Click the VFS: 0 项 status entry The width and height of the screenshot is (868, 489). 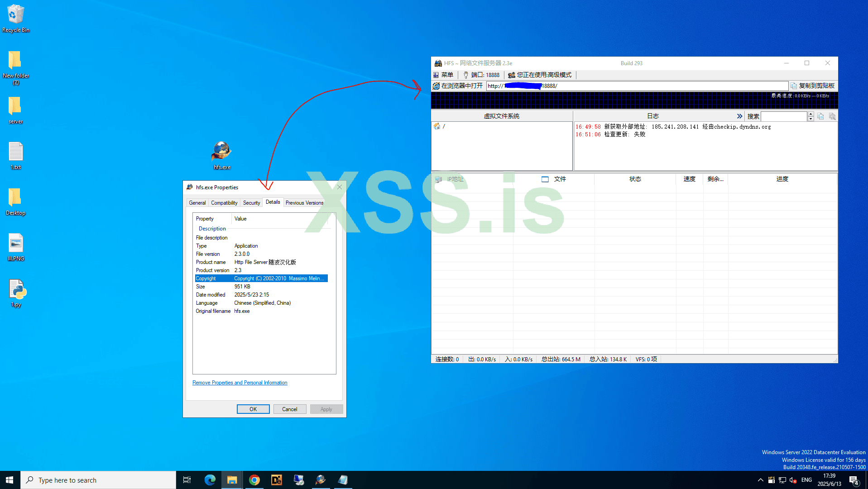point(646,359)
